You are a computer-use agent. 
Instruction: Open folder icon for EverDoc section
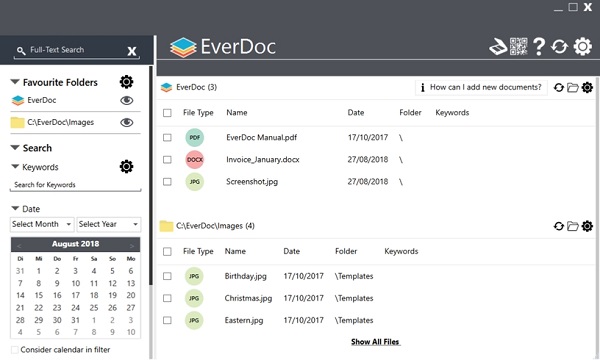[572, 87]
